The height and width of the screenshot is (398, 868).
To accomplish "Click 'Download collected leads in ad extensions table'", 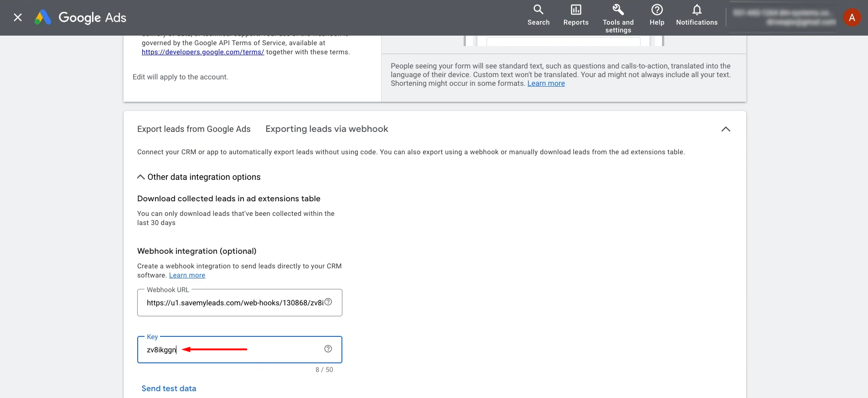I will 229,199.
